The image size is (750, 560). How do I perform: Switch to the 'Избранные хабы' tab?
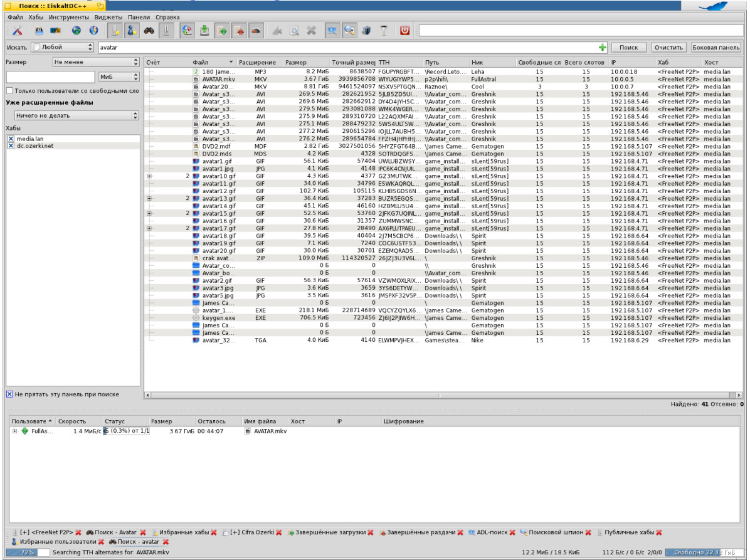(x=184, y=532)
